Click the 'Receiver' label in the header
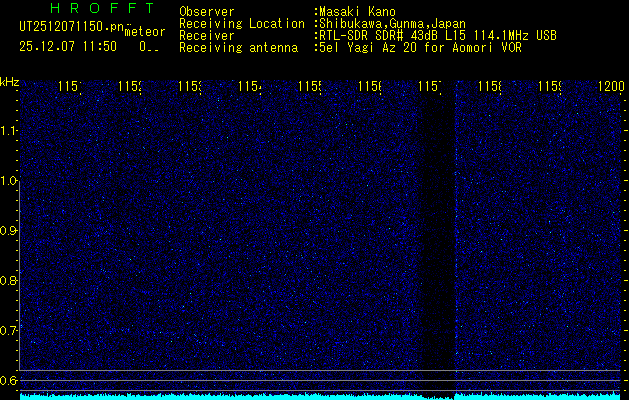 click(207, 36)
